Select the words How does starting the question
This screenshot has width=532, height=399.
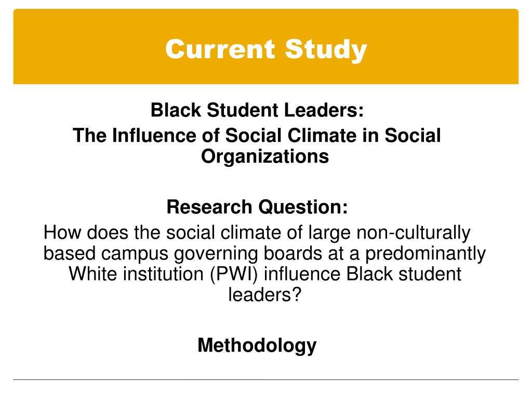point(86,232)
